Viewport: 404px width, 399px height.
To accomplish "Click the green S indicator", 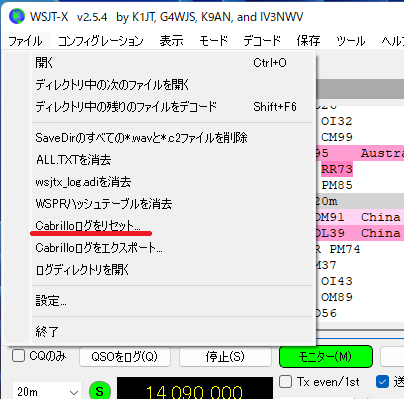I will click(x=100, y=391).
